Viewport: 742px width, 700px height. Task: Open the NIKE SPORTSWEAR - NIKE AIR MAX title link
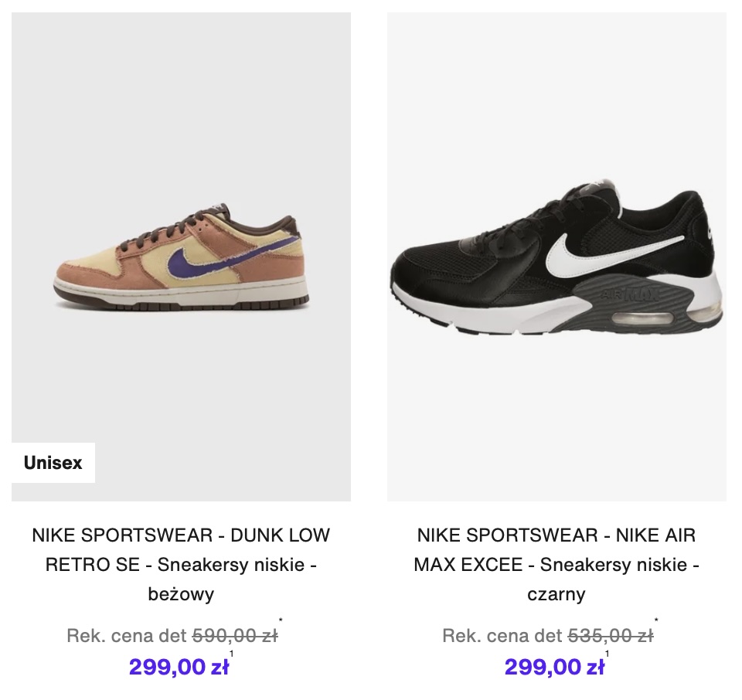556,535
